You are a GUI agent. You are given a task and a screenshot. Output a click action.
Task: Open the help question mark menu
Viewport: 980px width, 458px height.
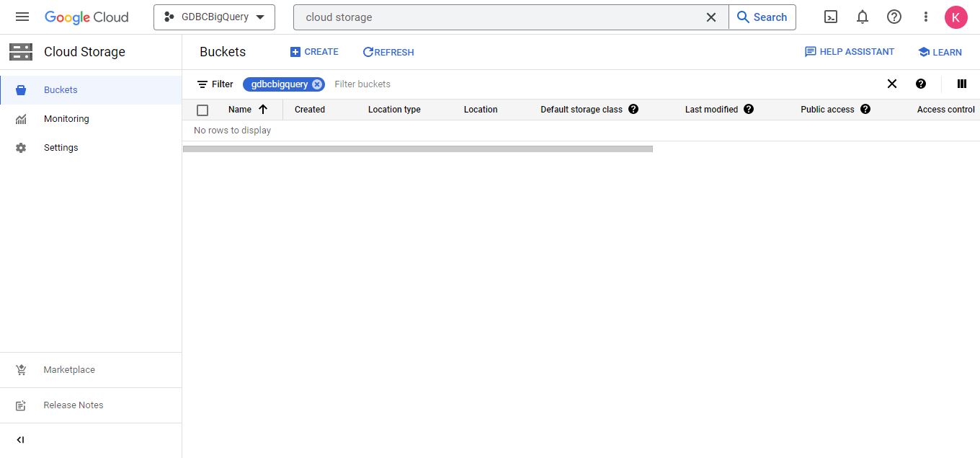point(894,17)
